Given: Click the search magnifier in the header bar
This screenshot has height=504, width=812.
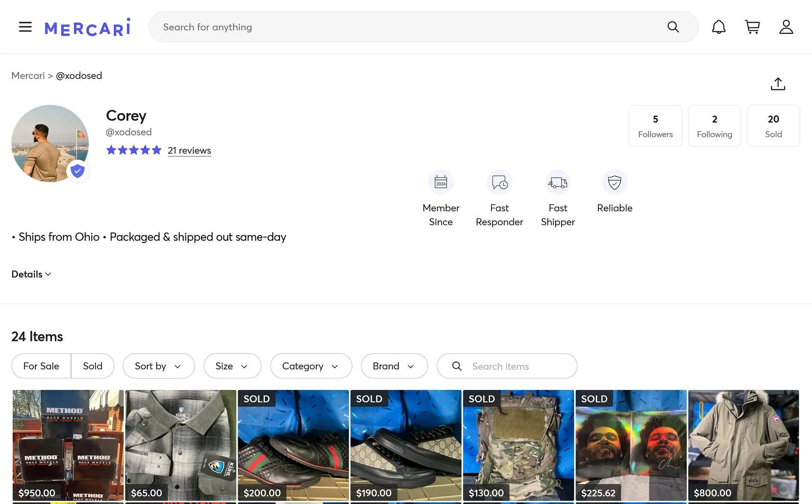Looking at the screenshot, I should pyautogui.click(x=673, y=27).
